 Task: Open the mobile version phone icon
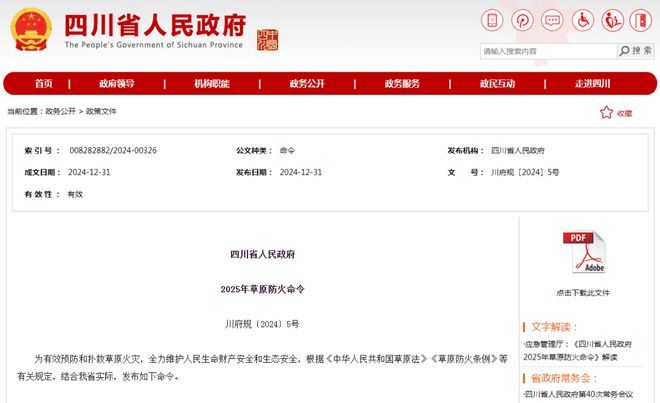[492, 20]
